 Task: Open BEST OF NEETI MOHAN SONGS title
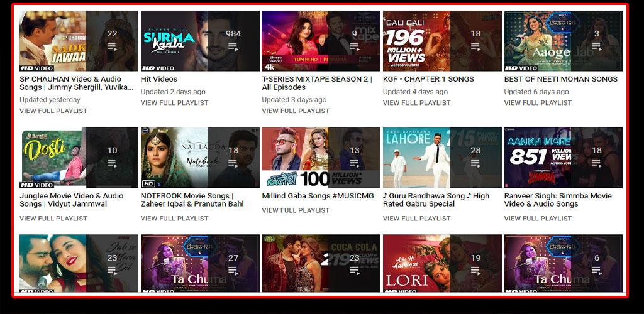click(x=560, y=79)
